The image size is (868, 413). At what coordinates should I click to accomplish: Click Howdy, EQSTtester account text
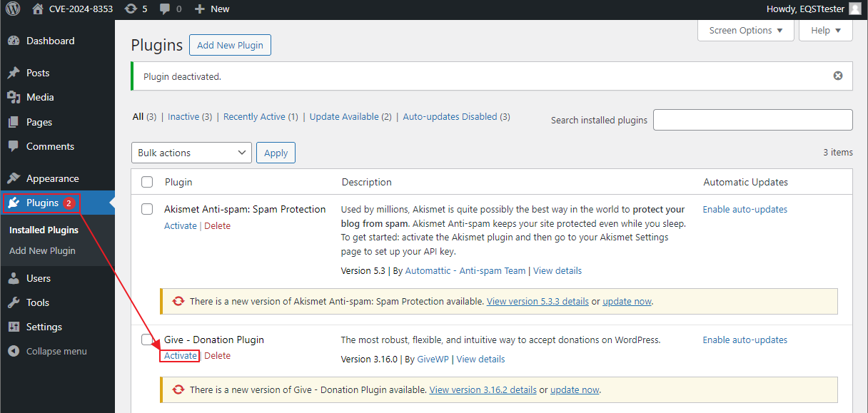pyautogui.click(x=805, y=9)
